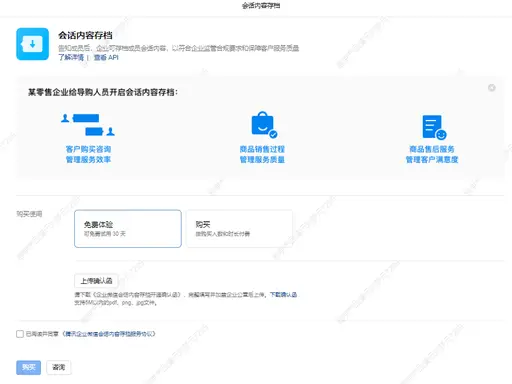Click the 商品销售过程 管理服务质量 caption

point(262,154)
